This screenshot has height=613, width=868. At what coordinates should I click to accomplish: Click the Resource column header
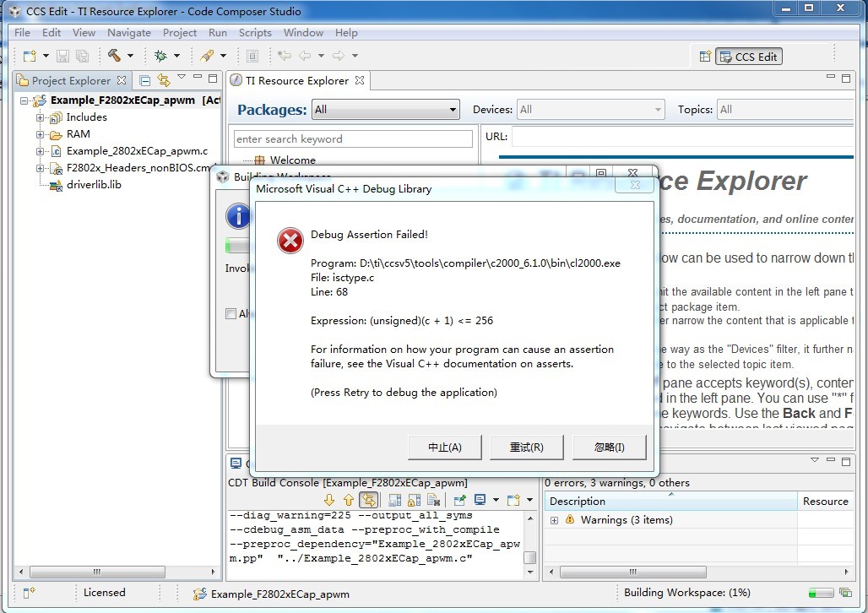[x=826, y=502]
